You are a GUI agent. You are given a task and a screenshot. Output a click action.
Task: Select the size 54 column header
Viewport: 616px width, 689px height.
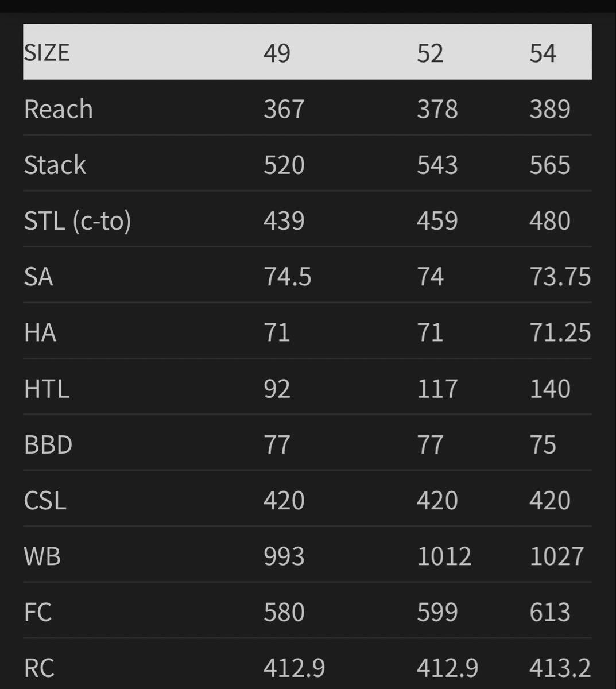[x=543, y=53]
